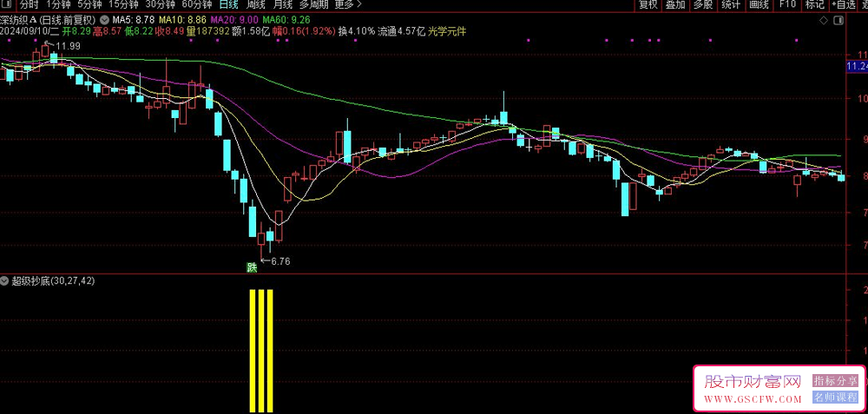The width and height of the screenshot is (868, 414).
Task: Click the 超级抄底(30,27,42) indicator name
Action: [53, 281]
